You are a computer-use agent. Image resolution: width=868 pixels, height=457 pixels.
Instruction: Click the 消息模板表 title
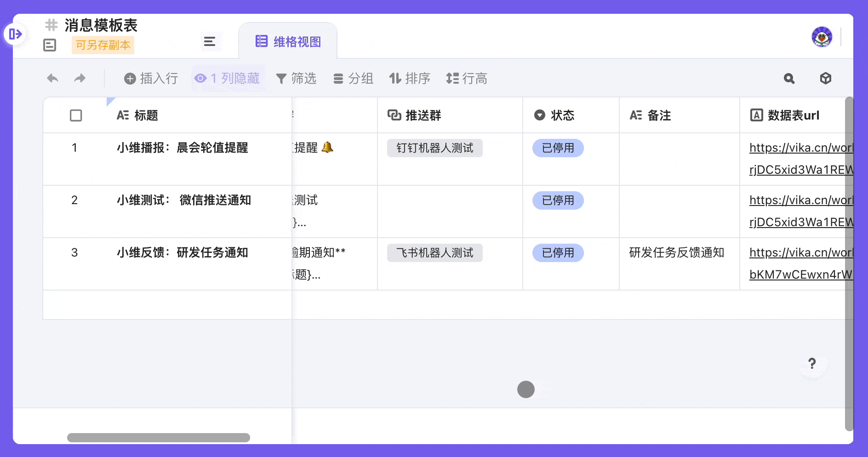coord(101,25)
